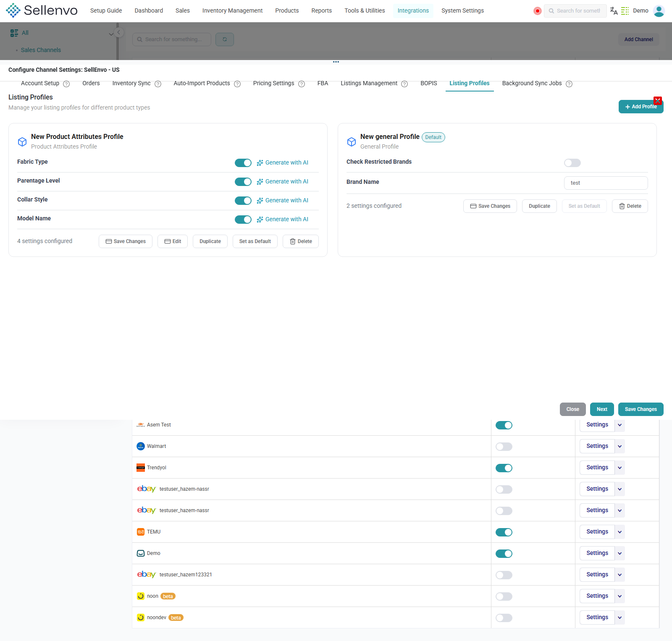Open dropdown arrow beside testuser_hazem123321 Settings
The height and width of the screenshot is (641, 672).
pyautogui.click(x=619, y=575)
